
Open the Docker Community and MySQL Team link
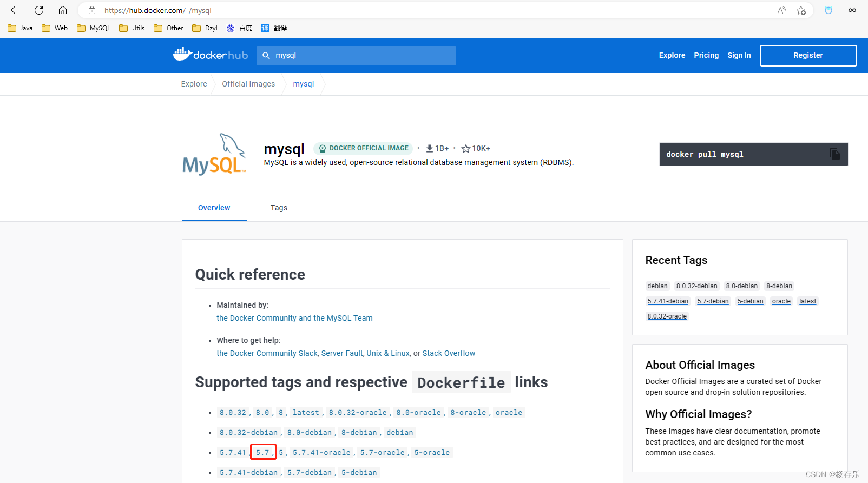click(x=294, y=318)
